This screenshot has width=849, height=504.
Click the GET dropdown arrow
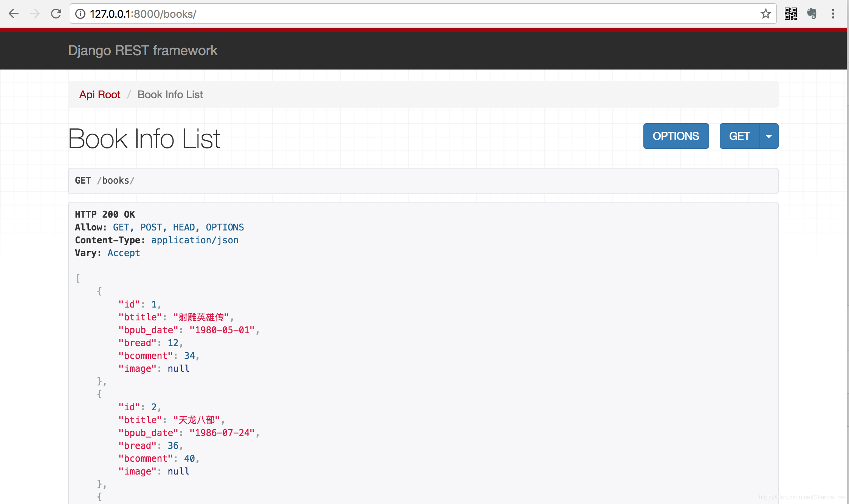(x=768, y=136)
